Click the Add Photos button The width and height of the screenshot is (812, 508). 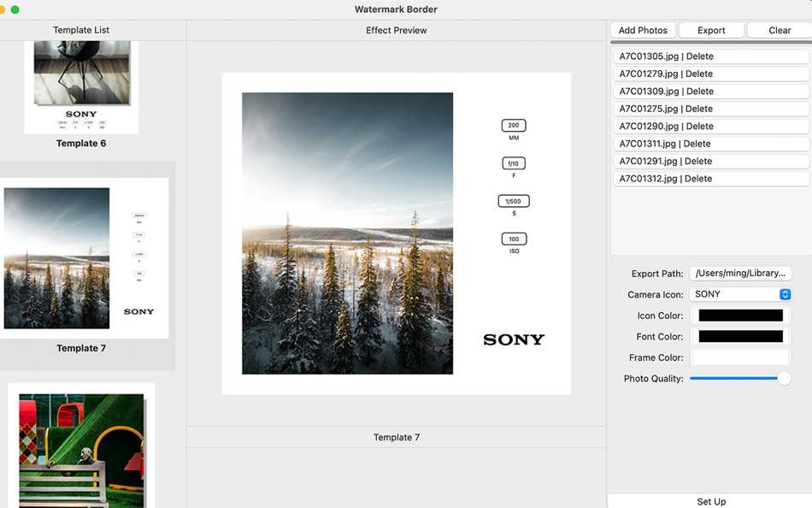643,30
